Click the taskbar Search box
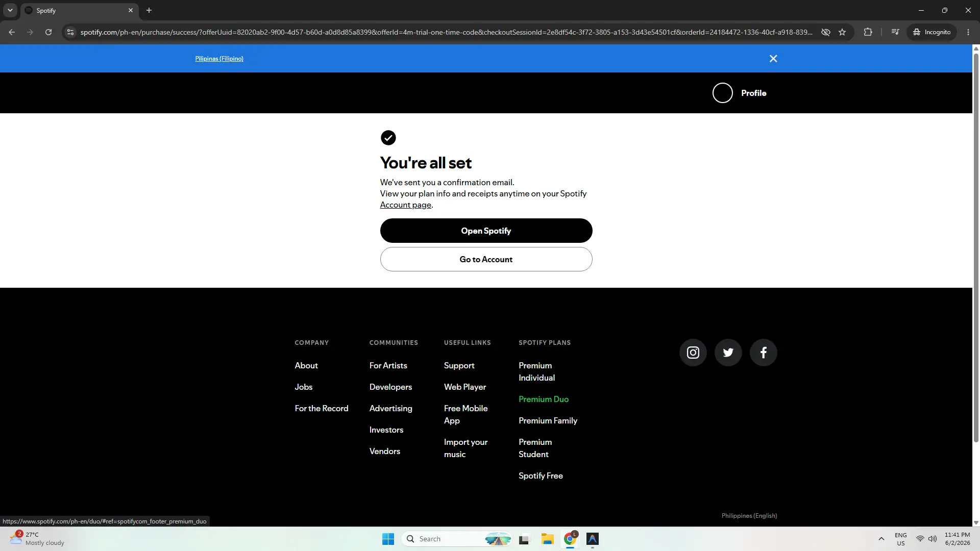The height and width of the screenshot is (551, 980). (x=457, y=539)
